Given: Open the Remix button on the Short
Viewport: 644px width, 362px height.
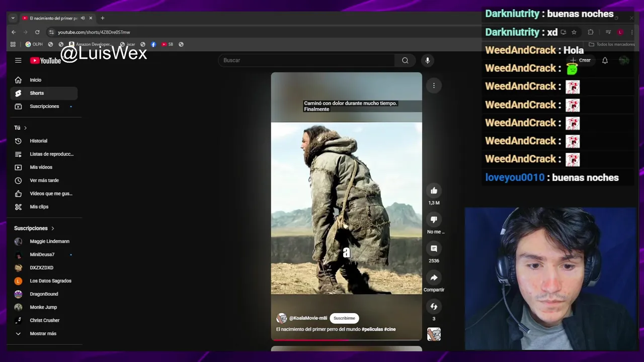Looking at the screenshot, I should tap(434, 307).
